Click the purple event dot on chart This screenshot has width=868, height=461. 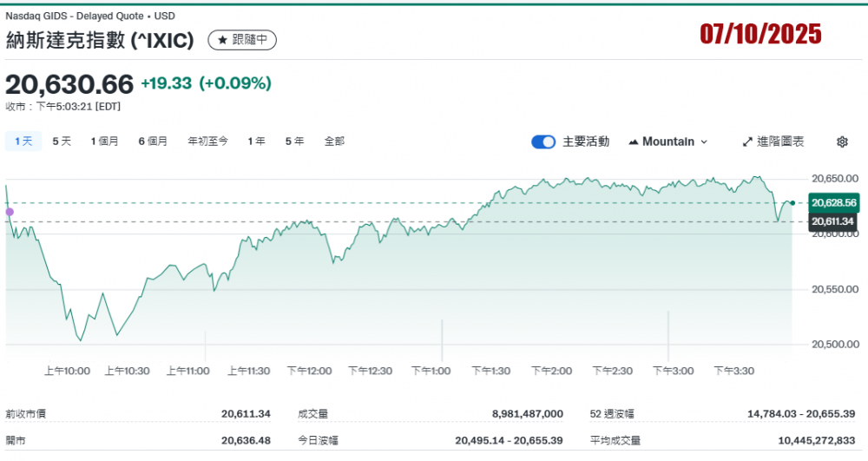pos(10,211)
